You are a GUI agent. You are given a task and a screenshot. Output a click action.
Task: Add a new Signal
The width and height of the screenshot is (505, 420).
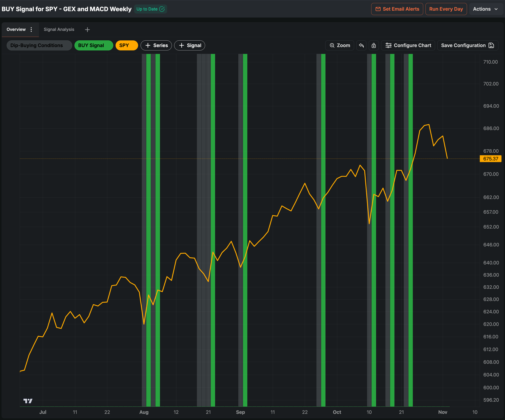[x=189, y=45]
